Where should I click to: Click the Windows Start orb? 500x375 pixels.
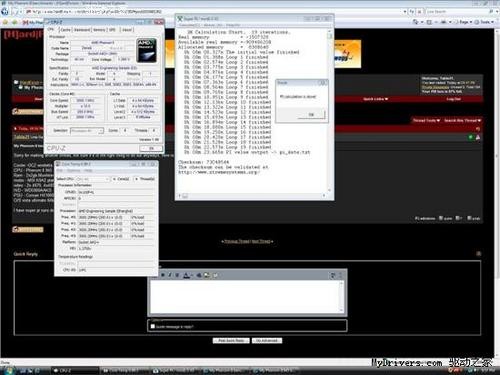tap(9, 371)
